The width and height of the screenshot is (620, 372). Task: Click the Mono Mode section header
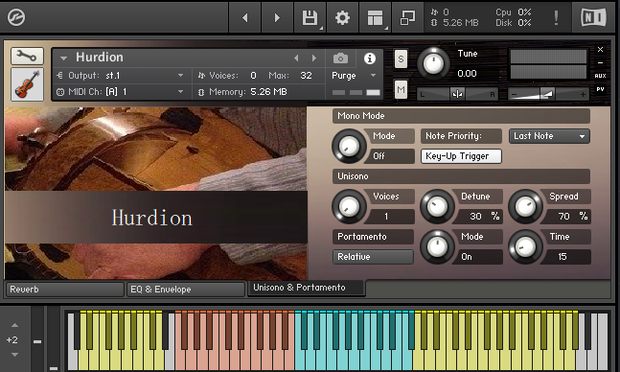[x=461, y=116]
